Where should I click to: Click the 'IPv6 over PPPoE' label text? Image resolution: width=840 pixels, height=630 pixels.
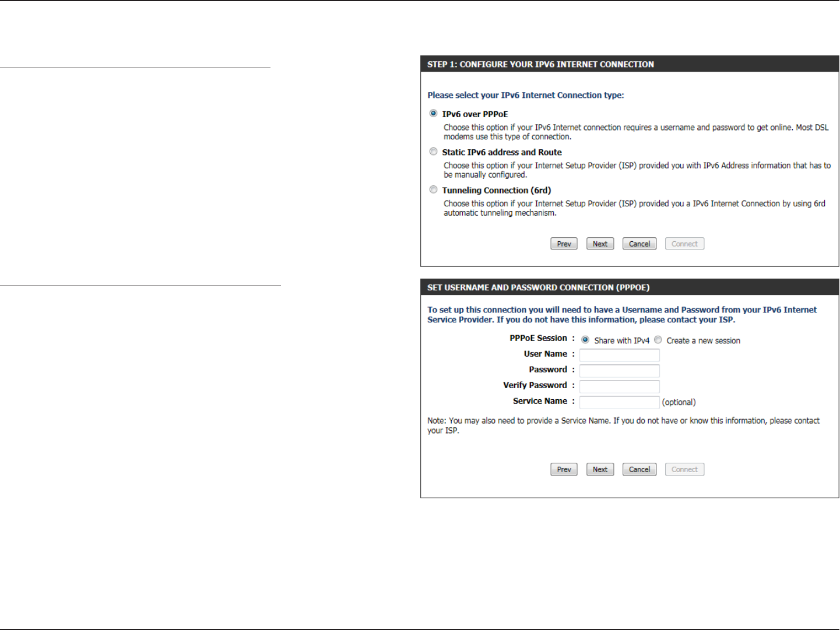(x=475, y=114)
